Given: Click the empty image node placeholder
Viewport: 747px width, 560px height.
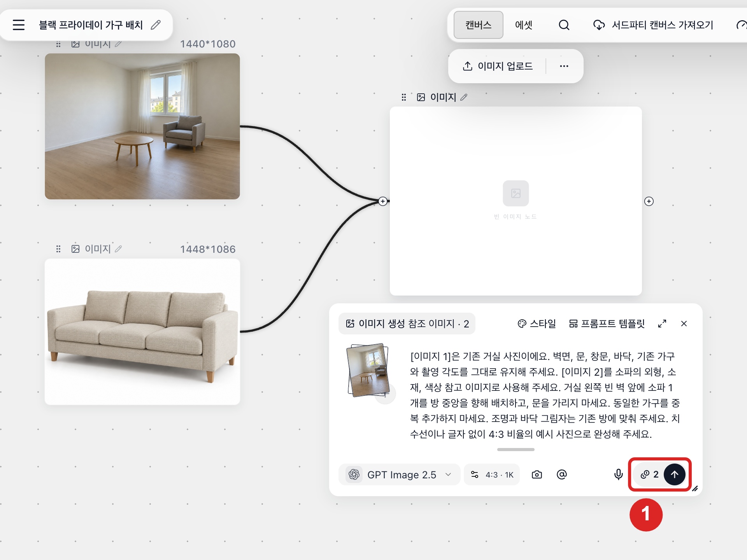Looking at the screenshot, I should [x=516, y=201].
